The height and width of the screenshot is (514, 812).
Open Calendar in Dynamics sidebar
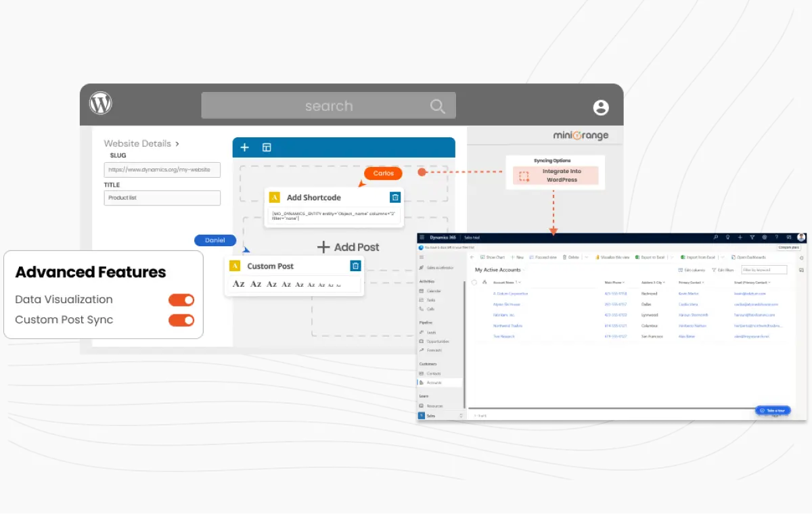[430, 291]
